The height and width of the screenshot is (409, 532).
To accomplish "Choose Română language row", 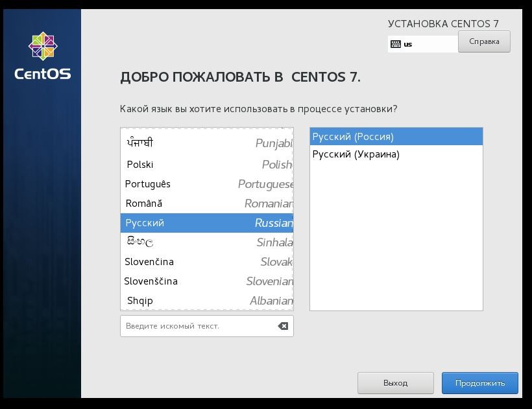I will pyautogui.click(x=207, y=204).
